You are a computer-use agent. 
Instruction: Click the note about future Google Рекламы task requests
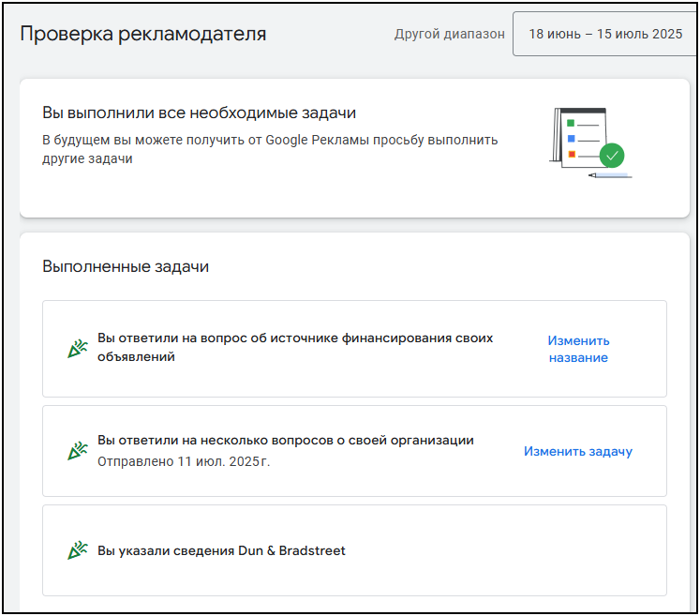coord(270,149)
